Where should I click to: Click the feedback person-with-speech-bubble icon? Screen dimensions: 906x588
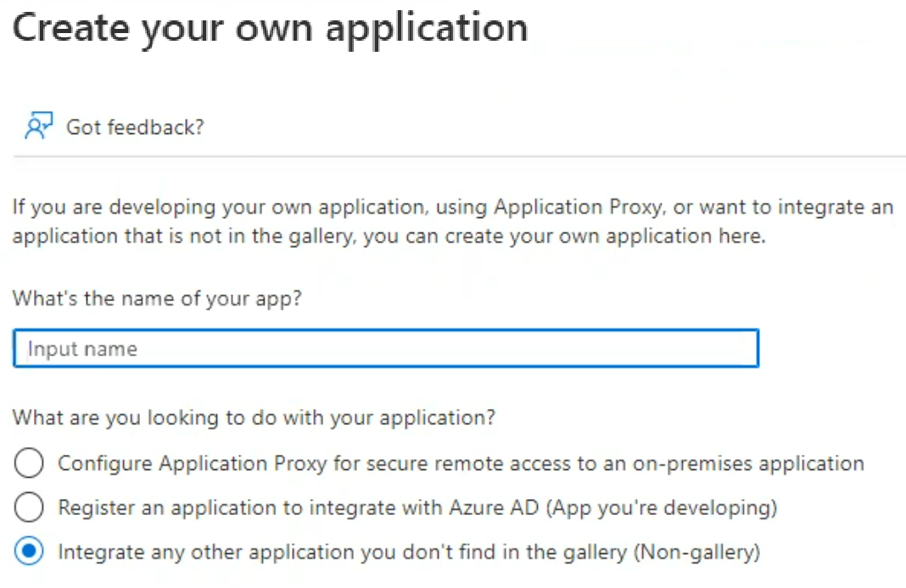[x=38, y=126]
